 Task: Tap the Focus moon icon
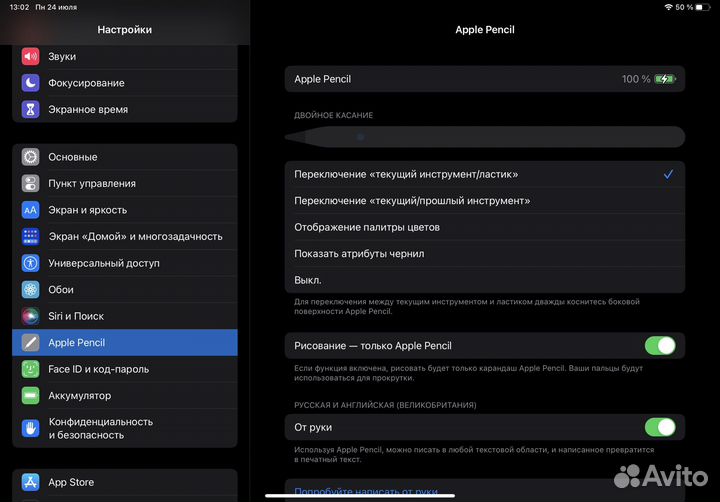(31, 83)
